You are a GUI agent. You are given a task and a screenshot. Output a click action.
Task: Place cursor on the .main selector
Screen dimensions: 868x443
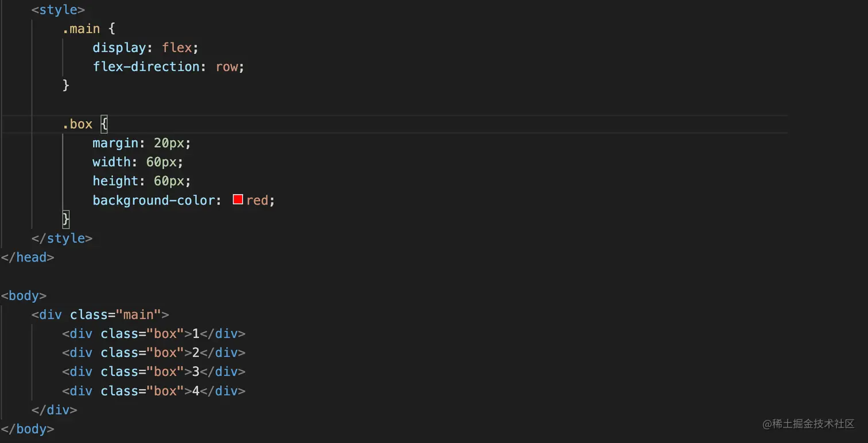pos(81,29)
